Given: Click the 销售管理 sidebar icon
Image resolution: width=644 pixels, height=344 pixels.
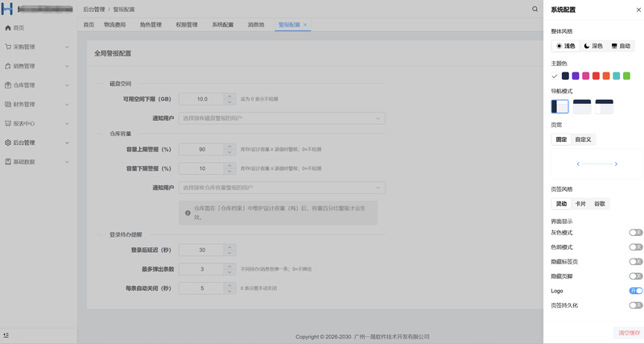Looking at the screenshot, I should tap(8, 66).
